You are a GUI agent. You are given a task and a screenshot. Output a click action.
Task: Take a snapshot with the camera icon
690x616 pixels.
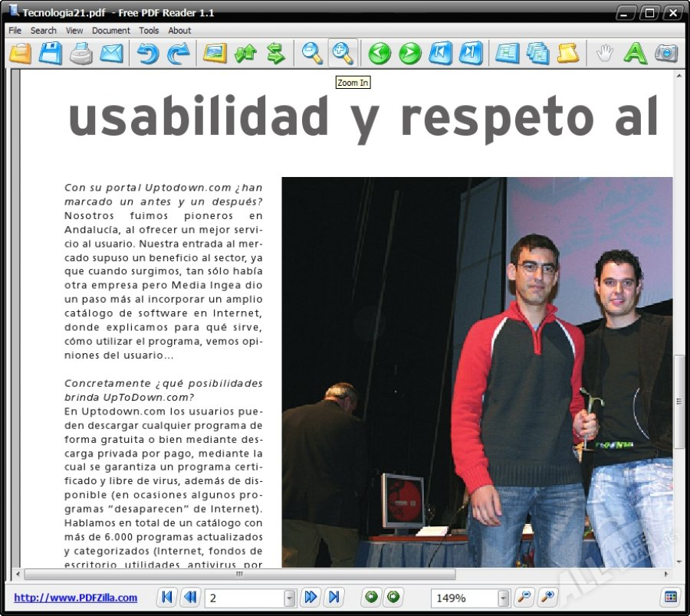(x=665, y=53)
